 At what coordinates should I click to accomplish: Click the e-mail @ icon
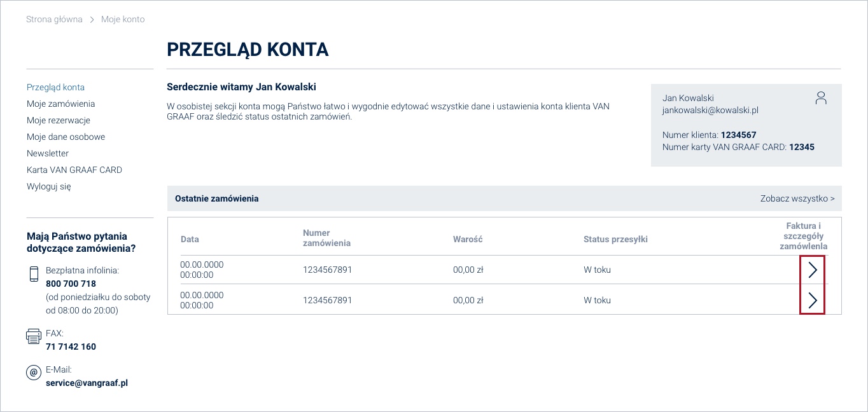(x=34, y=373)
